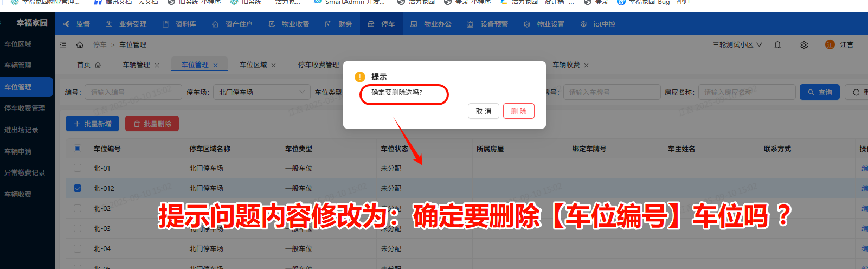Close the 车辆收费 tab
The image size is (868, 269).
(x=586, y=65)
